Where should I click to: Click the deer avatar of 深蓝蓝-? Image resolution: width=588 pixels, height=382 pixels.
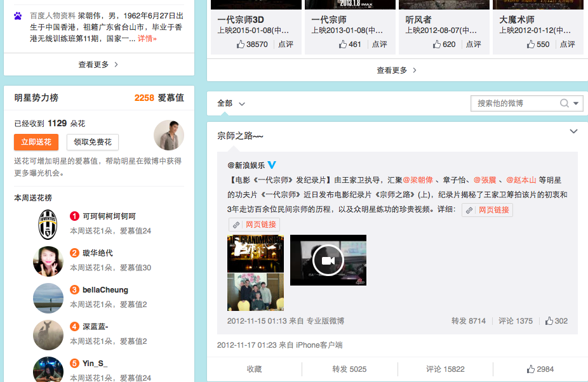click(48, 335)
